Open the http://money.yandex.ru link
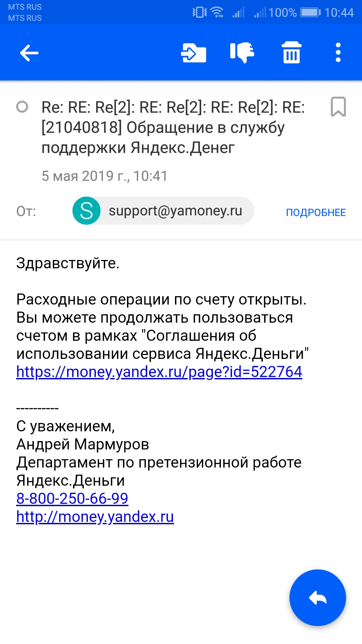This screenshot has height=644, width=362. 95,517
